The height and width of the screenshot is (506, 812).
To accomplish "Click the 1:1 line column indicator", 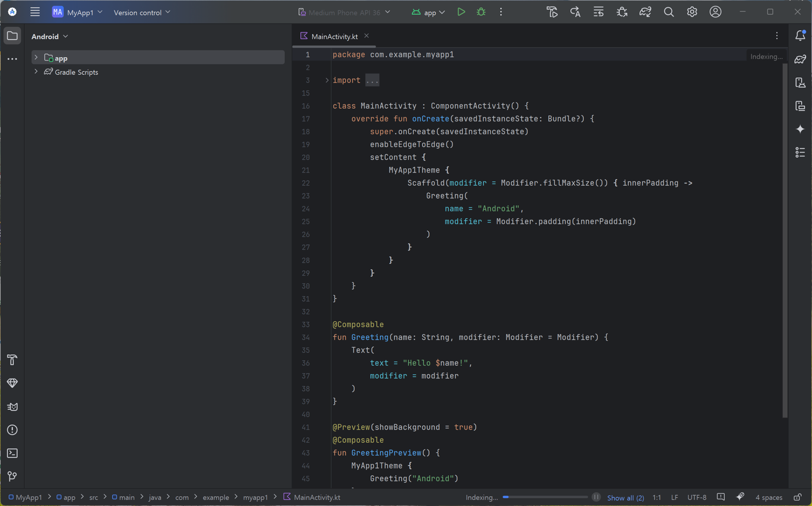I will pos(656,498).
